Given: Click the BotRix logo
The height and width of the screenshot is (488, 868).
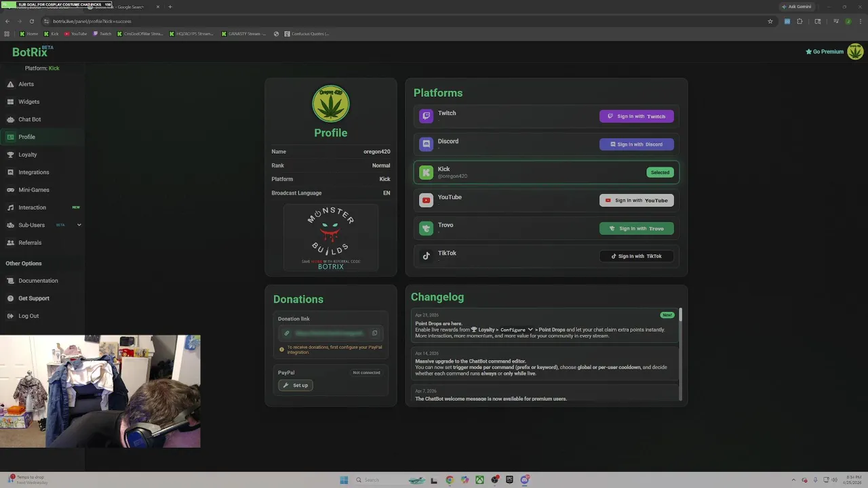Looking at the screenshot, I should (33, 52).
